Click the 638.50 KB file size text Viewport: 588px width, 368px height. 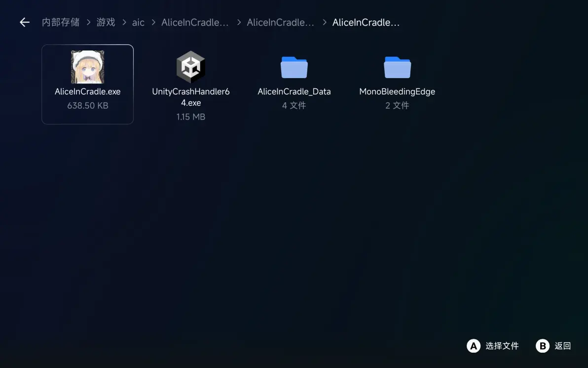(x=87, y=105)
